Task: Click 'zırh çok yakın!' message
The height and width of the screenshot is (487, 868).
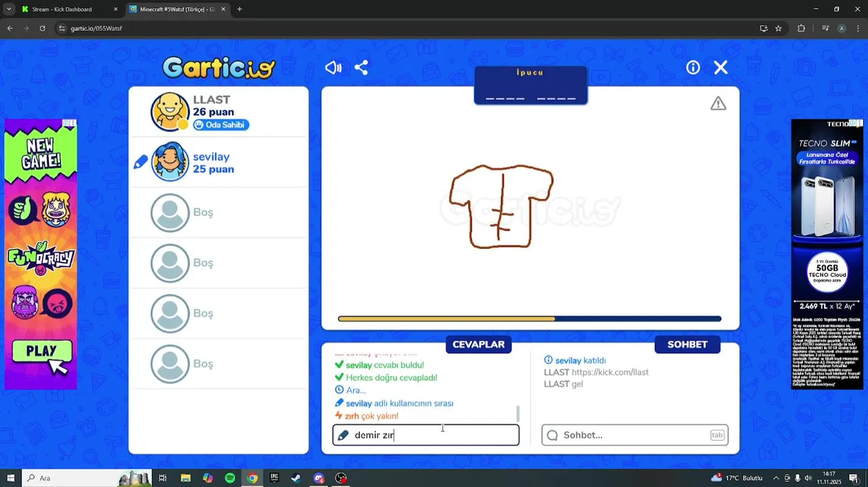Action: (367, 416)
